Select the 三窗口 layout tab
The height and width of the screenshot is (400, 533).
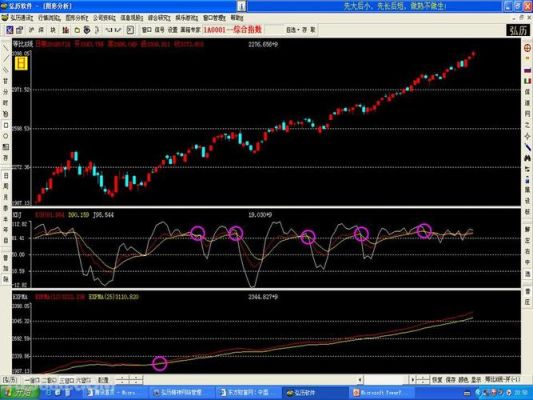(67, 380)
